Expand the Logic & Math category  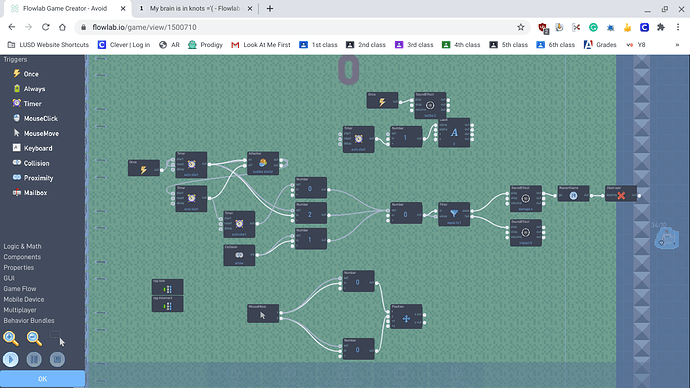tap(22, 246)
